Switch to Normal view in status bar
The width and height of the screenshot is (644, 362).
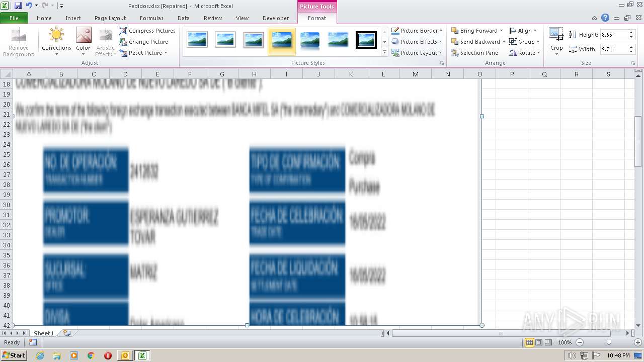529,342
